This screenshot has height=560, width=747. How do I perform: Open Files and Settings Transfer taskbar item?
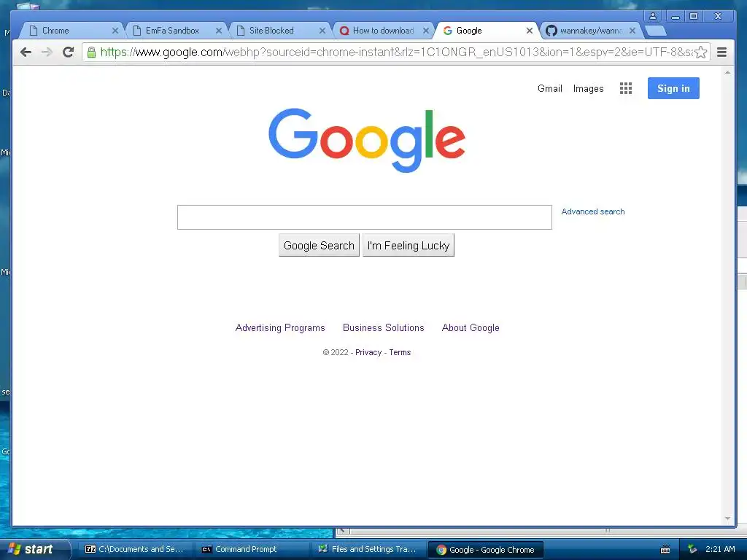pyautogui.click(x=369, y=549)
